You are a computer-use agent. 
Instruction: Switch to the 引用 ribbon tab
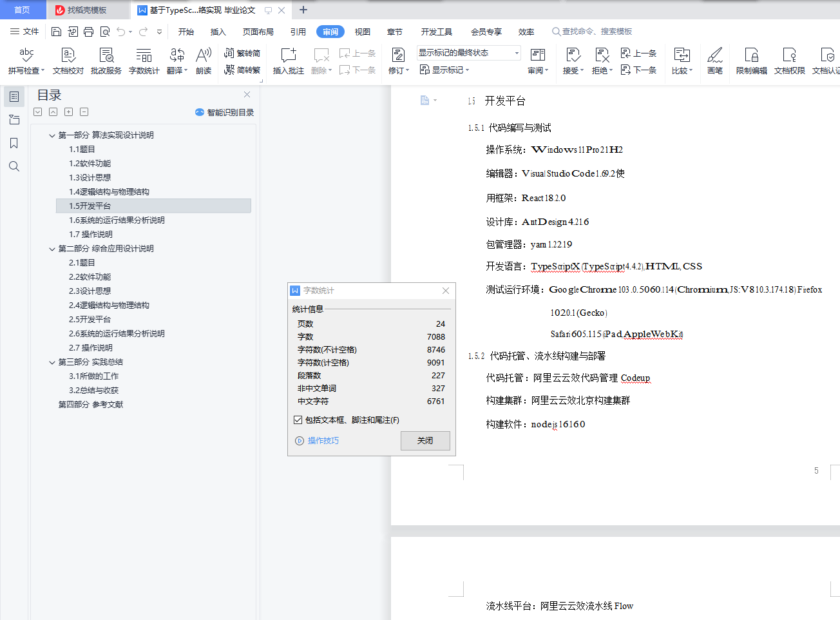(x=298, y=32)
